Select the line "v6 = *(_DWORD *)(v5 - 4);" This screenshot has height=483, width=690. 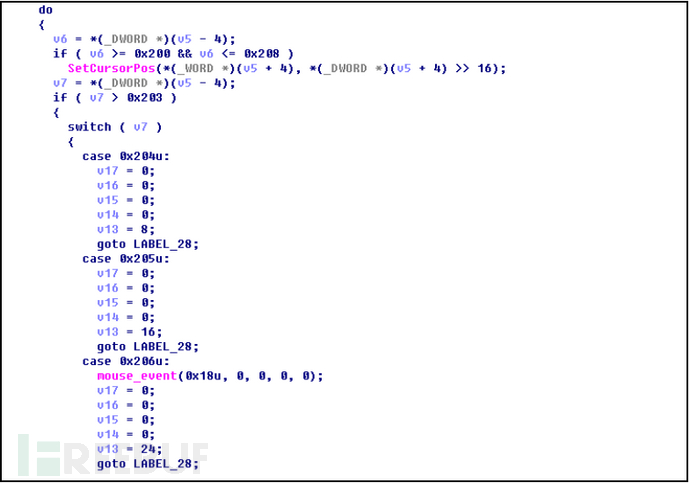coord(144,39)
